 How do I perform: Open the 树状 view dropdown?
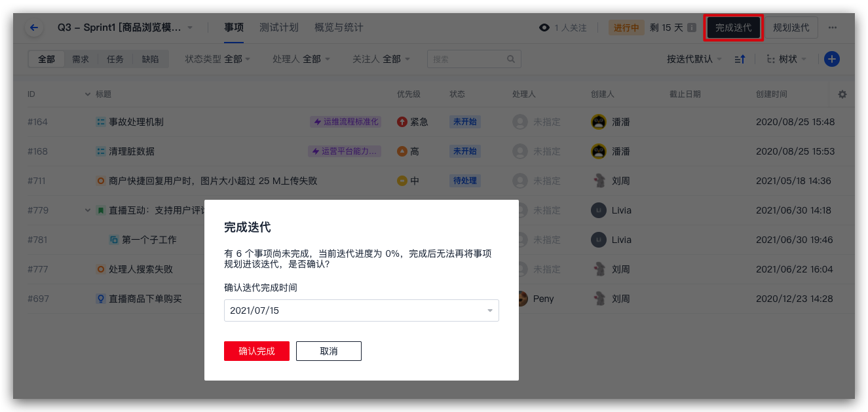(x=787, y=59)
